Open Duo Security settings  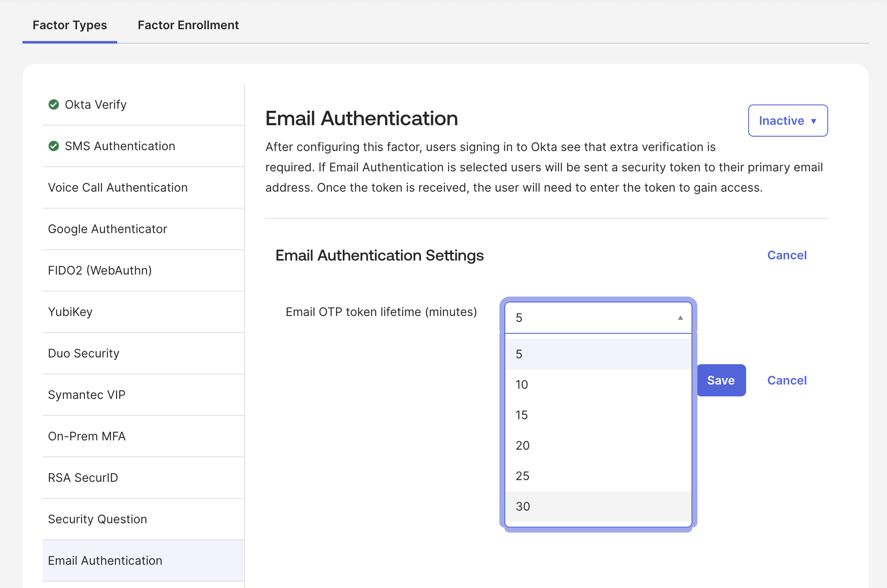pyautogui.click(x=84, y=353)
